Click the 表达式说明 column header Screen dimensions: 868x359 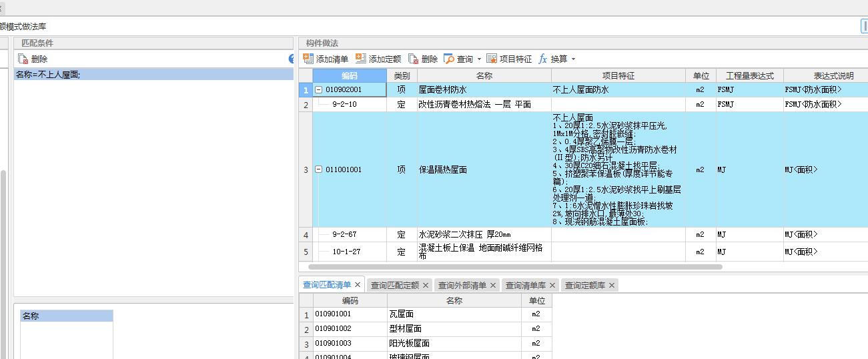(x=826, y=75)
